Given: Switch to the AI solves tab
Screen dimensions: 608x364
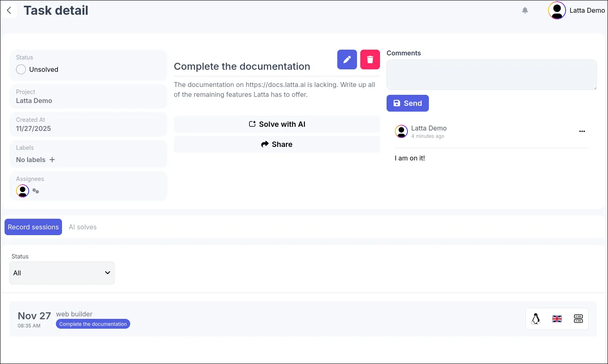Looking at the screenshot, I should pyautogui.click(x=83, y=227).
